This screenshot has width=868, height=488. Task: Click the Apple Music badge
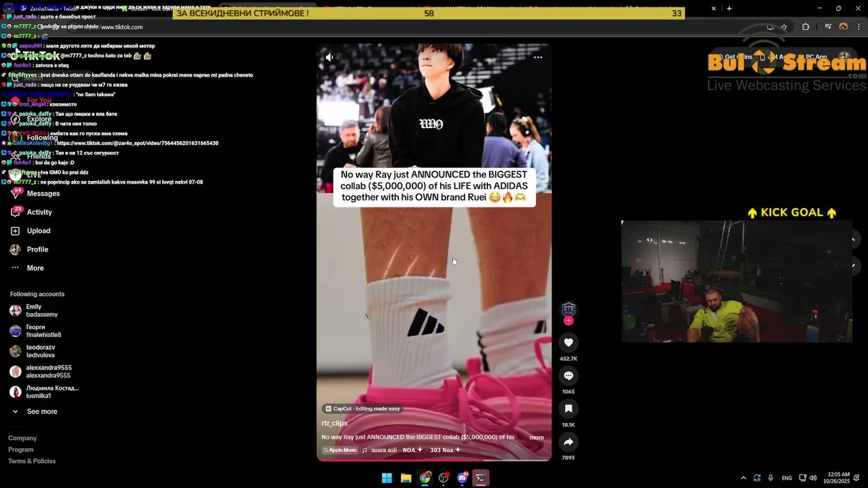click(x=340, y=450)
